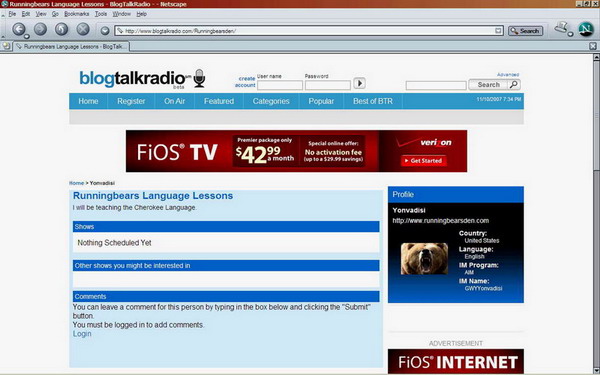Click the bear profile picture thumbnail
Viewport: 600px width, 375px height.
click(x=424, y=258)
